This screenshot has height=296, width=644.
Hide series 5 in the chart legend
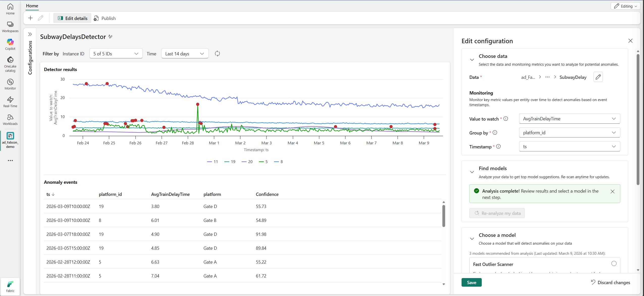tap(263, 162)
